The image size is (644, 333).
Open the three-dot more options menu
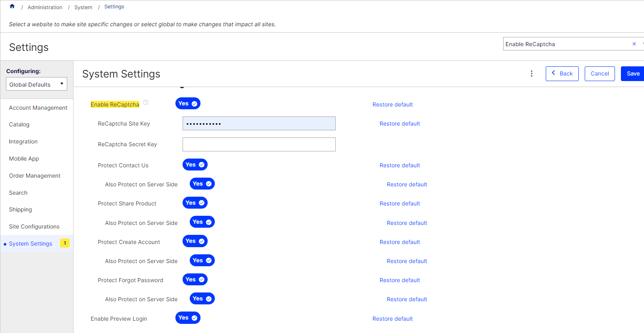tap(531, 74)
